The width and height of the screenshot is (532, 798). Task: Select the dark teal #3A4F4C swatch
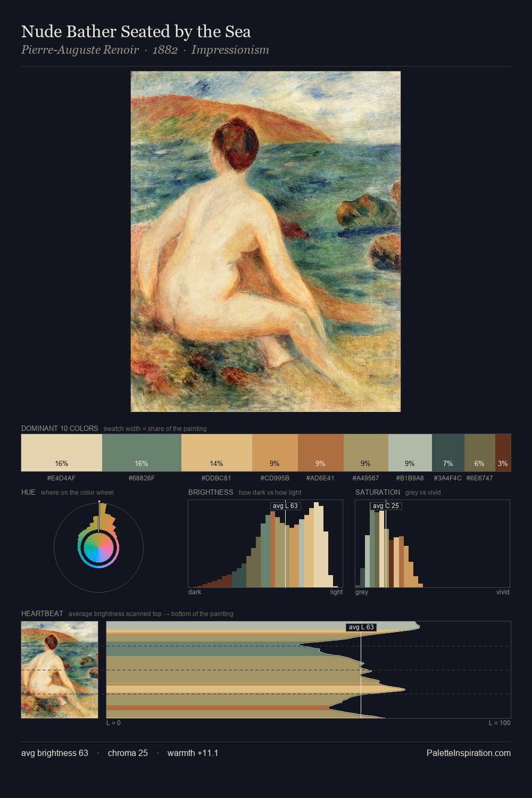pyautogui.click(x=448, y=453)
